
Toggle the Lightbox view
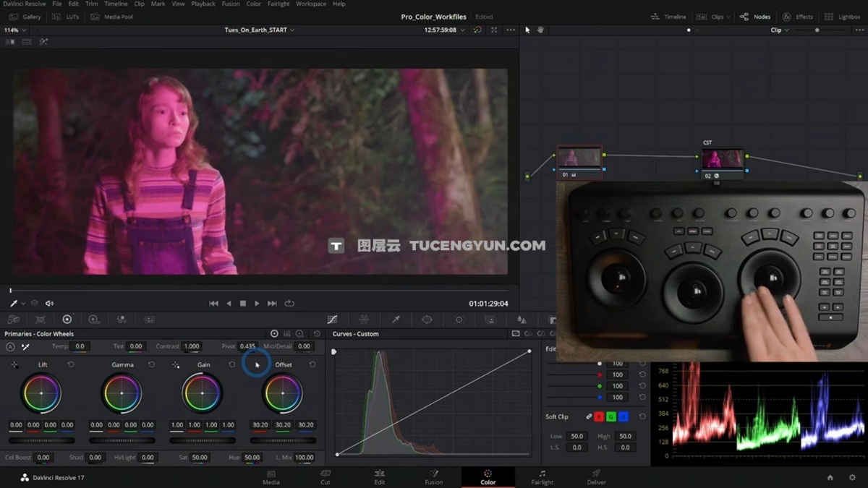tap(843, 17)
